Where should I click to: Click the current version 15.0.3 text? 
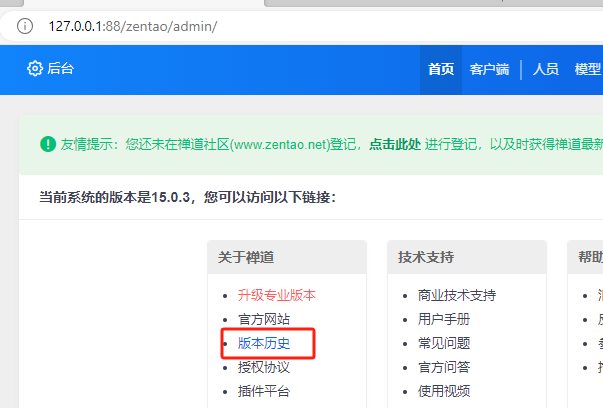[x=170, y=197]
